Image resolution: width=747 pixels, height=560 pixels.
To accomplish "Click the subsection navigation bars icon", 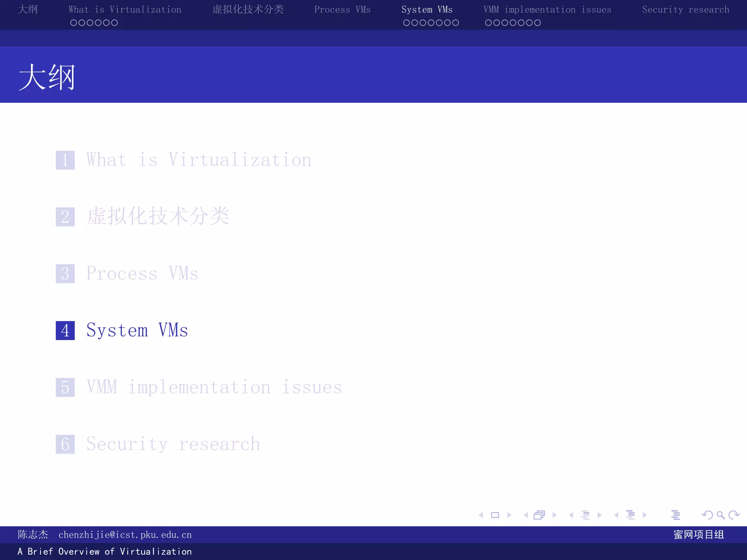I will [585, 515].
